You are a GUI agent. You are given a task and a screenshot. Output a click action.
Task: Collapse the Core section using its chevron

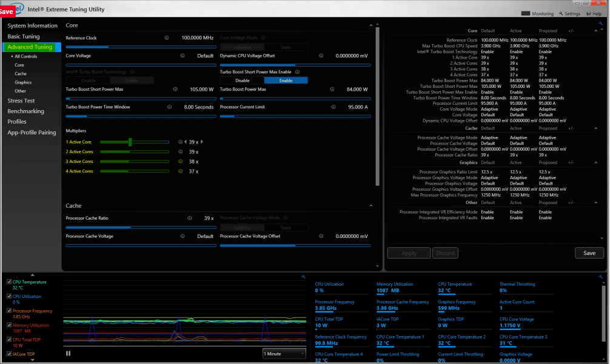(370, 25)
